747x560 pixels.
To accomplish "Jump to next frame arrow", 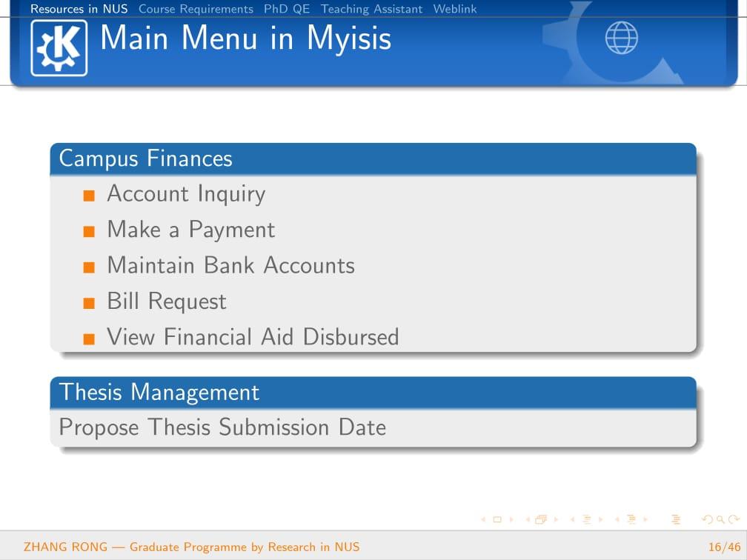I will (556, 519).
